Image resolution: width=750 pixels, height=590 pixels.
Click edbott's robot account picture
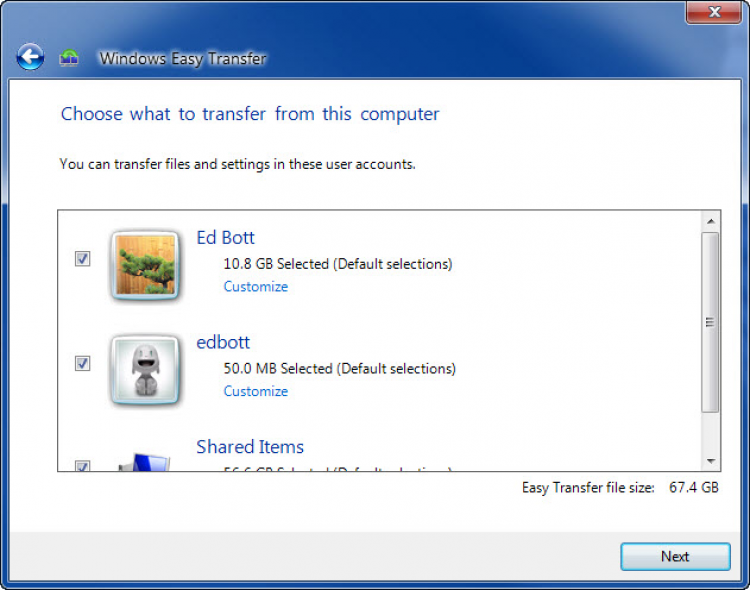(x=145, y=370)
